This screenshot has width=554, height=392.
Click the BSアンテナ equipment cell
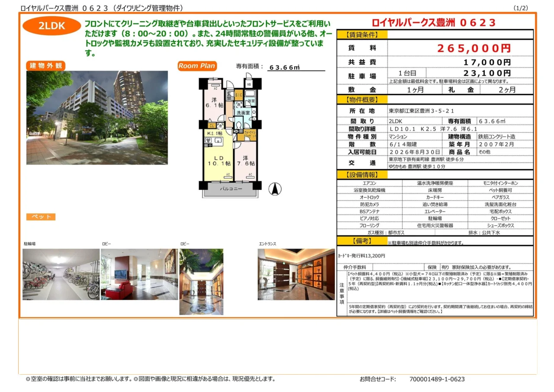point(369,212)
